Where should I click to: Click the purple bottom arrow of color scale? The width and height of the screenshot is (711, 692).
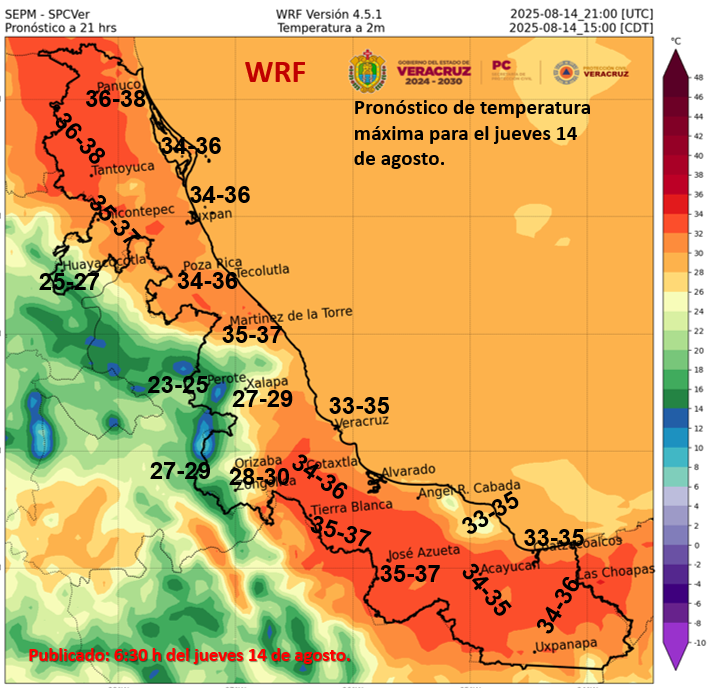[x=676, y=654]
